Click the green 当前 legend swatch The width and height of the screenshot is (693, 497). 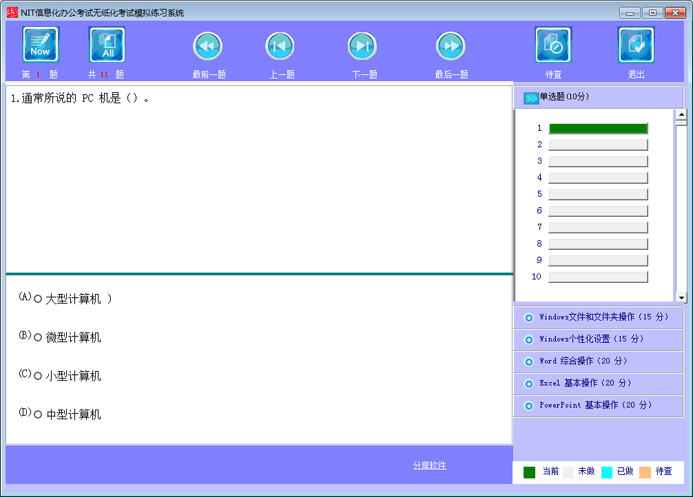[x=529, y=472]
